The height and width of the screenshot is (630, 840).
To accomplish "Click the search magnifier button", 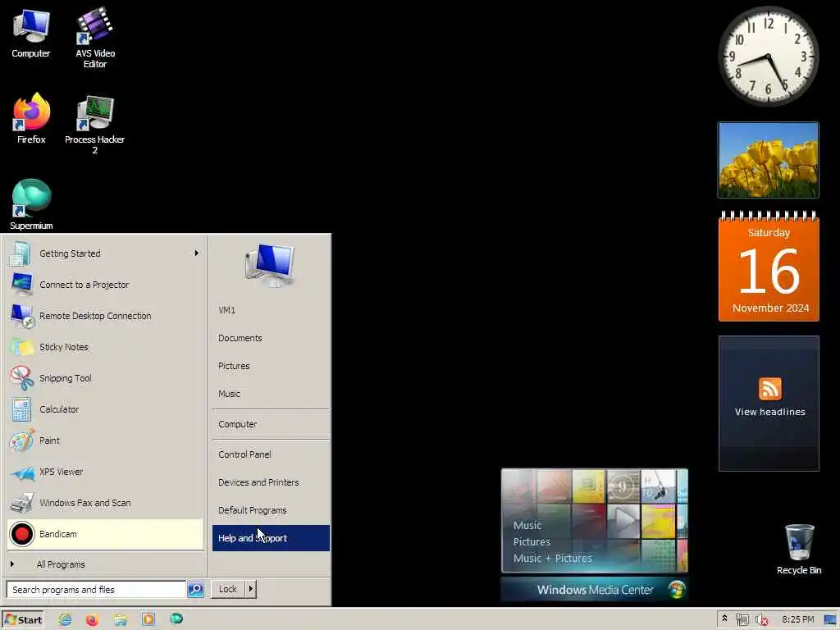I will click(195, 589).
